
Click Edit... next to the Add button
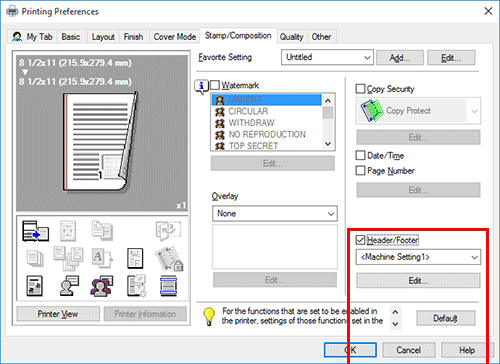click(x=451, y=58)
